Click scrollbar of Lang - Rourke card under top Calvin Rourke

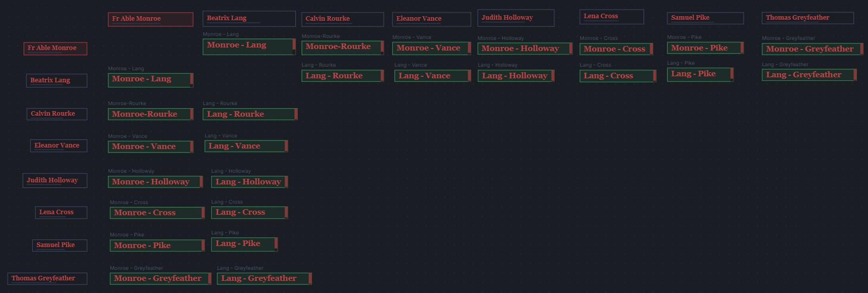[382, 76]
